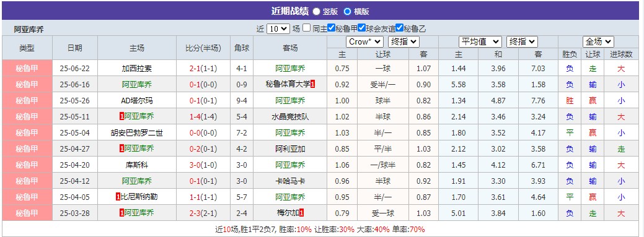This screenshot has height=237, width=644.
Task: Click the 进球数 column header
Action: click(621, 54)
